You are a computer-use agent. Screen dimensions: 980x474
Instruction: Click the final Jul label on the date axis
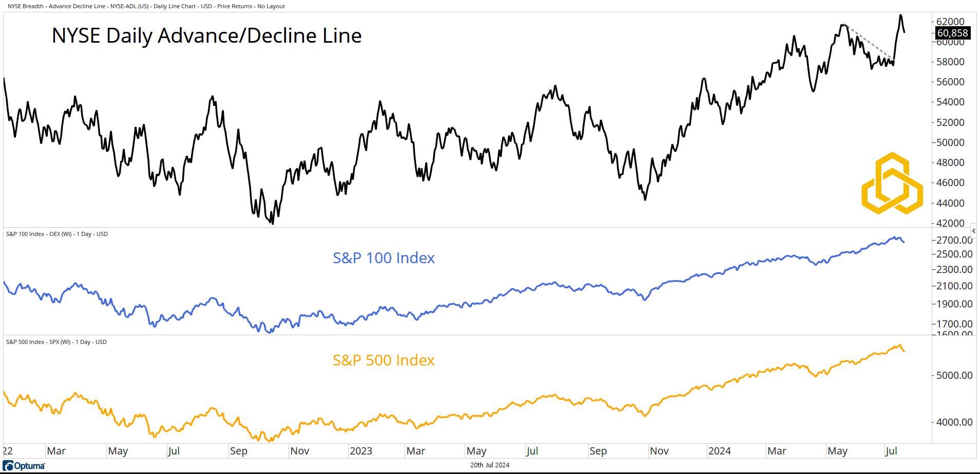pos(891,451)
